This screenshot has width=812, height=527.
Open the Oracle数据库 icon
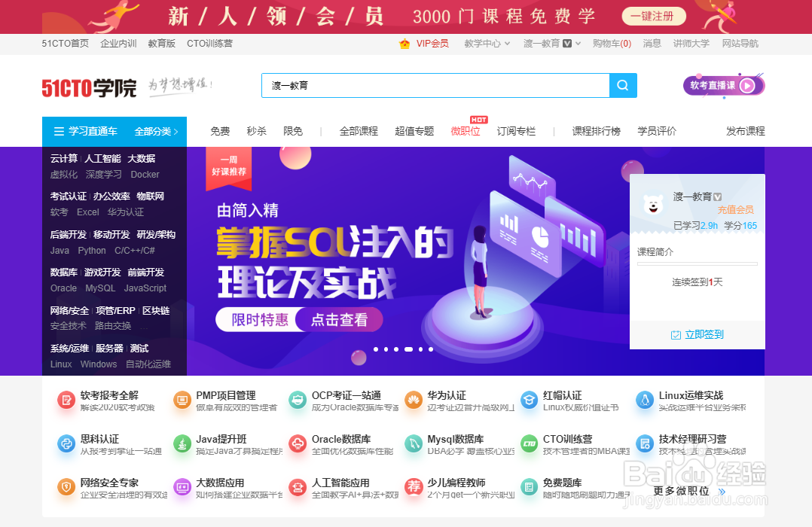[x=298, y=443]
